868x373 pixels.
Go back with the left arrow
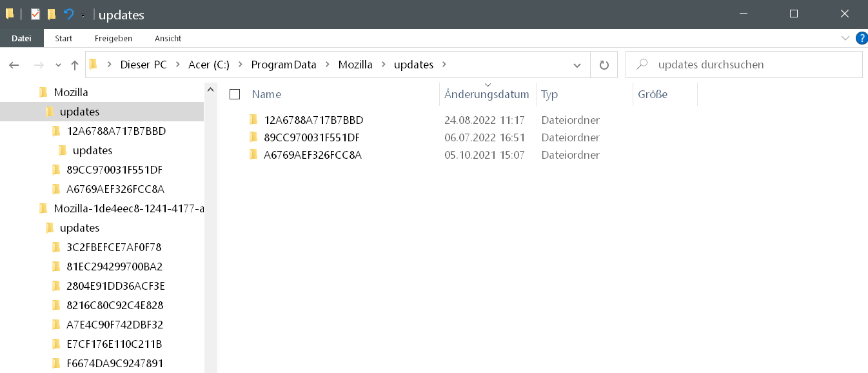click(x=14, y=65)
